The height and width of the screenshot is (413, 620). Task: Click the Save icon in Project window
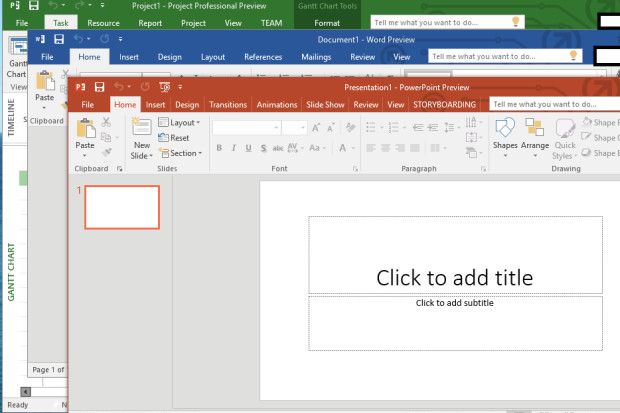coord(34,6)
